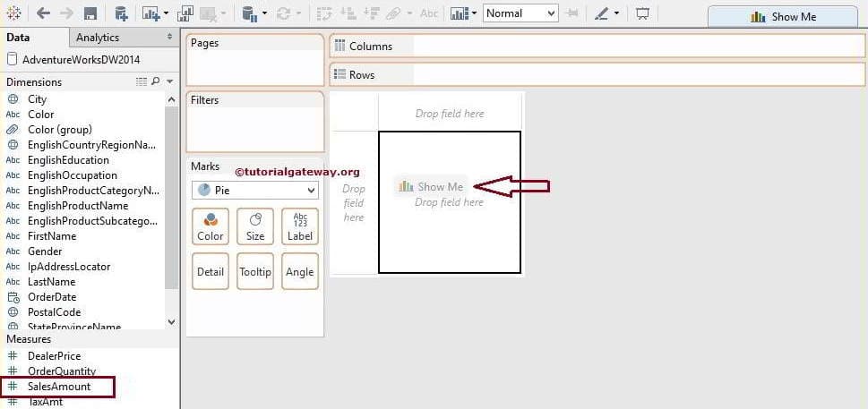
Task: Click the Dimensions list scroll down arrow
Action: coord(172,321)
